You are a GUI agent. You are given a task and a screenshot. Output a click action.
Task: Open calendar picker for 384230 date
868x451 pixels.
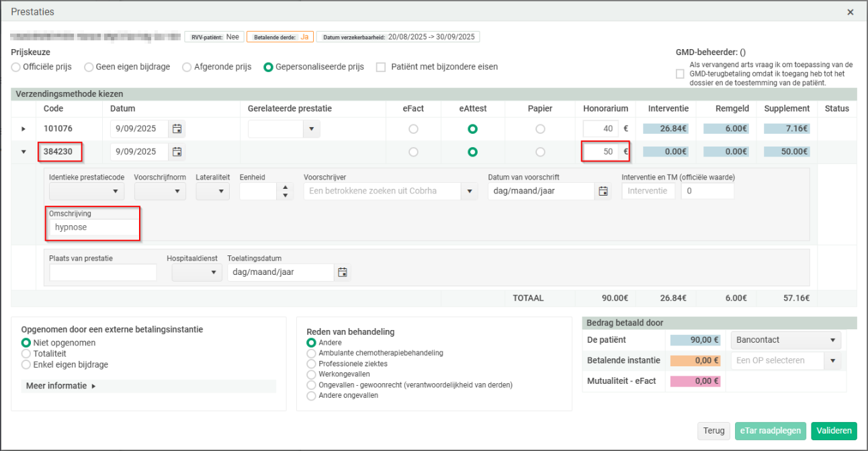(x=177, y=152)
